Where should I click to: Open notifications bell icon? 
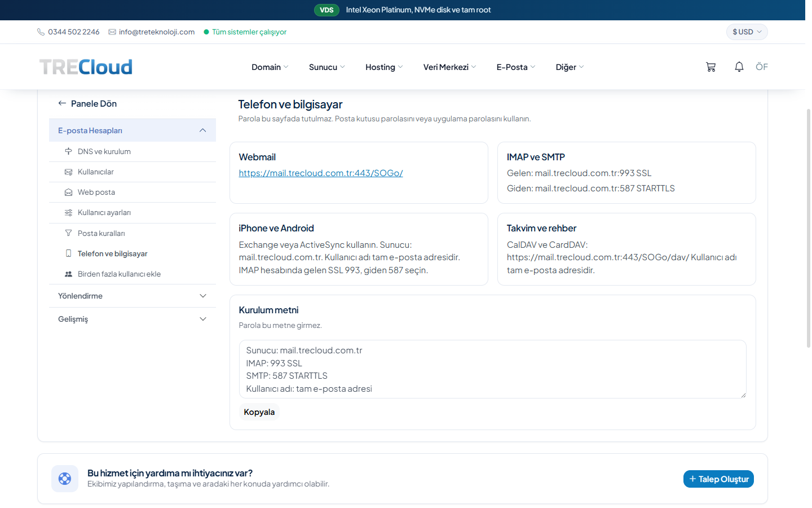point(739,67)
